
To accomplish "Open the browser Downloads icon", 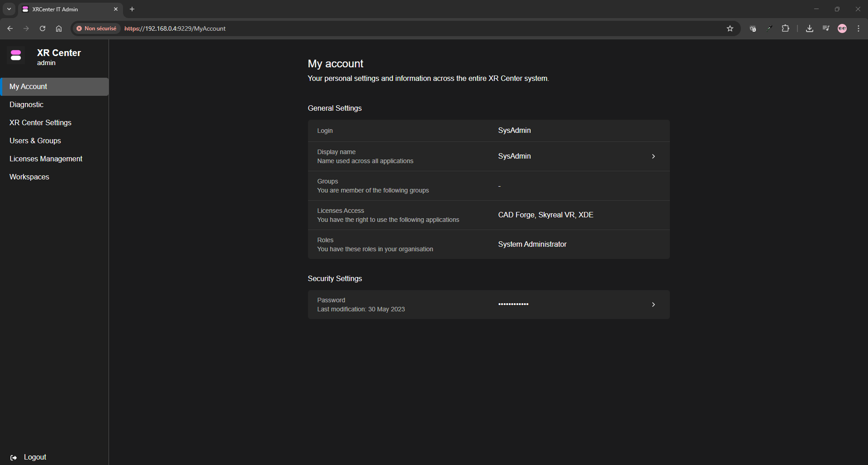I will click(x=809, y=28).
